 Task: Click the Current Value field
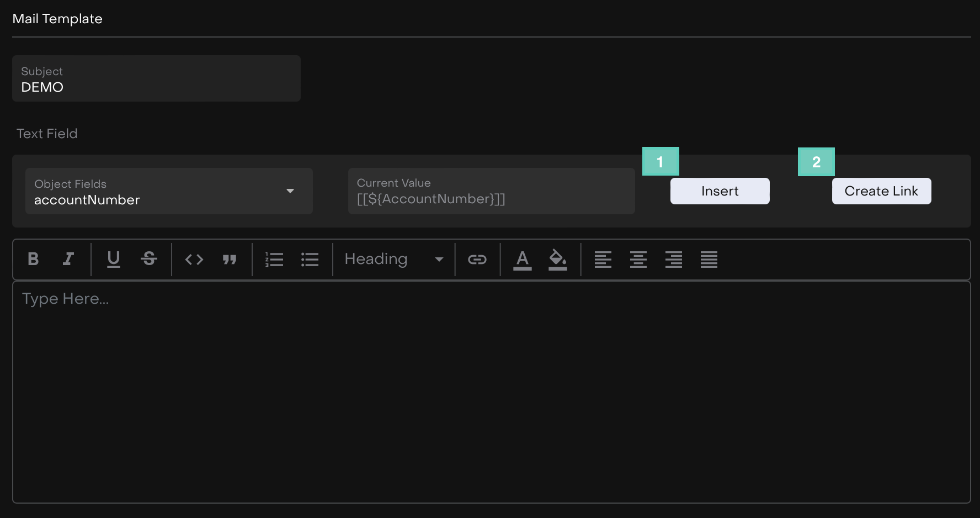(x=491, y=191)
